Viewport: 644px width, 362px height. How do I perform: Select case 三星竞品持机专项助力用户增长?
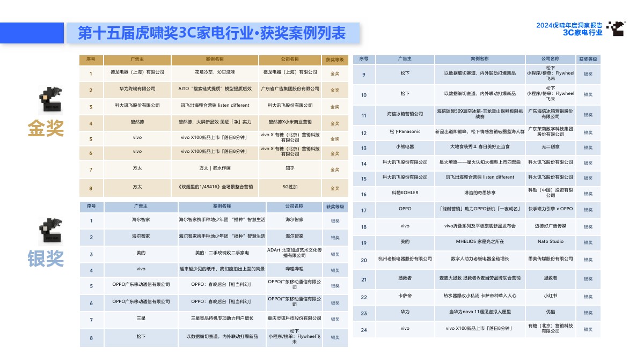click(x=222, y=319)
